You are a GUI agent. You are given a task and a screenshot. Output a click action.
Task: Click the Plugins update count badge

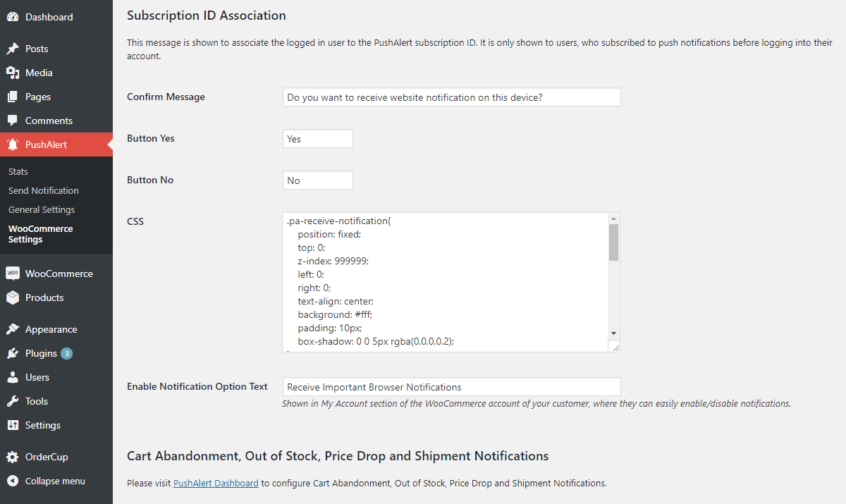pos(66,353)
